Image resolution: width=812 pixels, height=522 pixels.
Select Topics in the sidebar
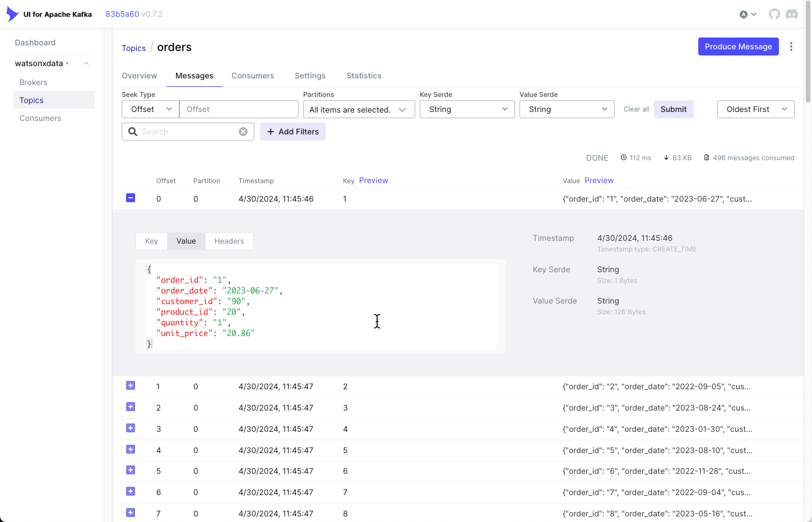coord(54,100)
